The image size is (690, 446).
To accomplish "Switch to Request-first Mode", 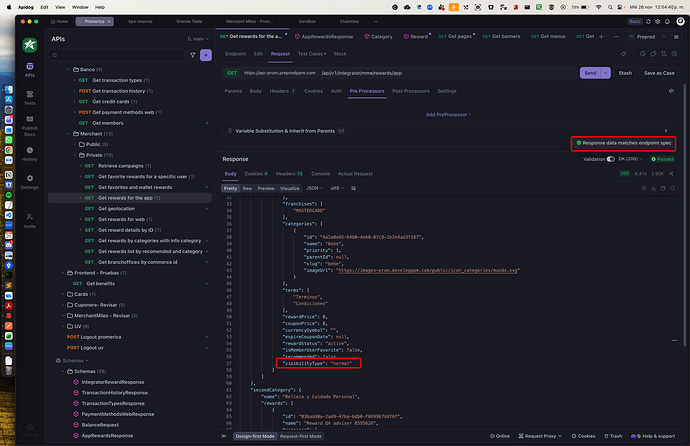I will click(302, 436).
